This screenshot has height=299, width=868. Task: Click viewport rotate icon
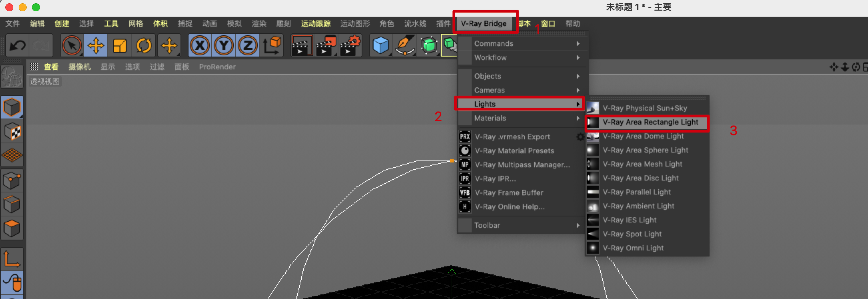tap(856, 67)
